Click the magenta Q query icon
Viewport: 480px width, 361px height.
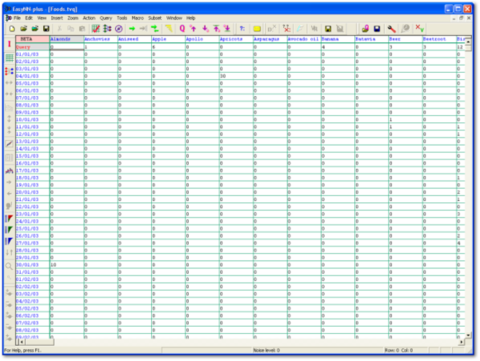(182, 29)
